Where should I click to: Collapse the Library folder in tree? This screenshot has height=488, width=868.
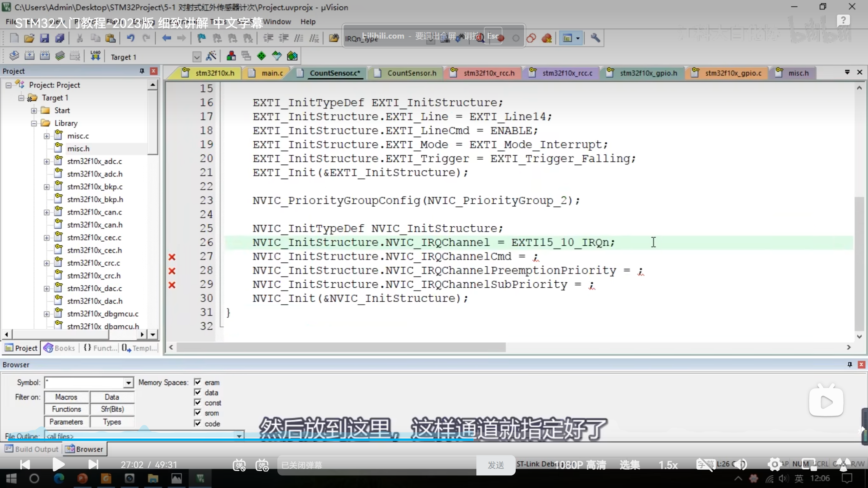click(34, 123)
